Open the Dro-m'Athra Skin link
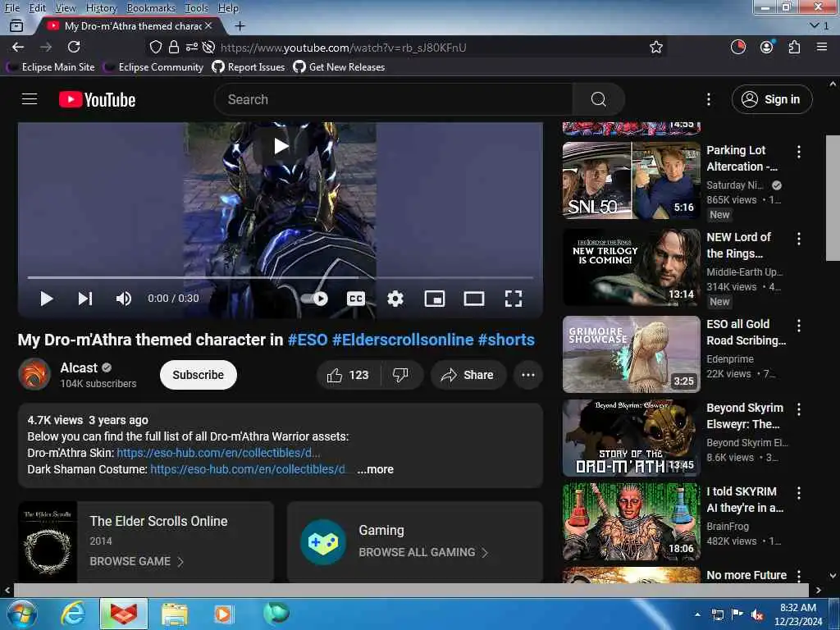840x630 pixels. coord(218,453)
